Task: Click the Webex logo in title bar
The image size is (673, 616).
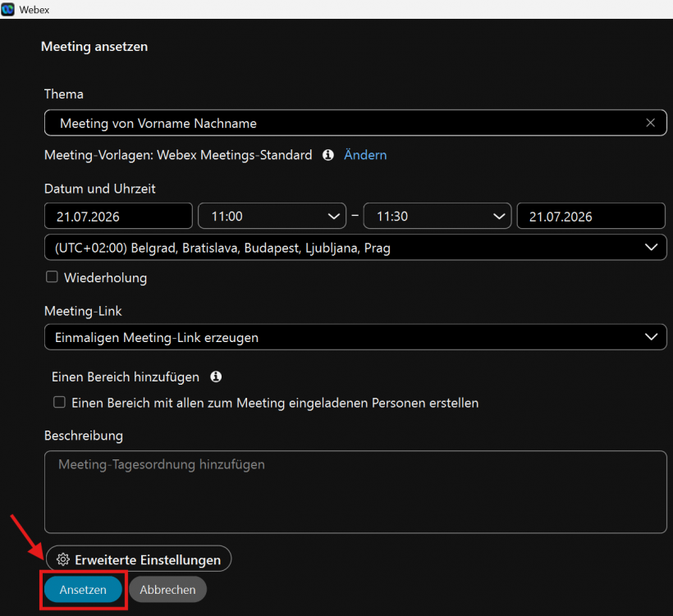Action: pyautogui.click(x=7, y=9)
